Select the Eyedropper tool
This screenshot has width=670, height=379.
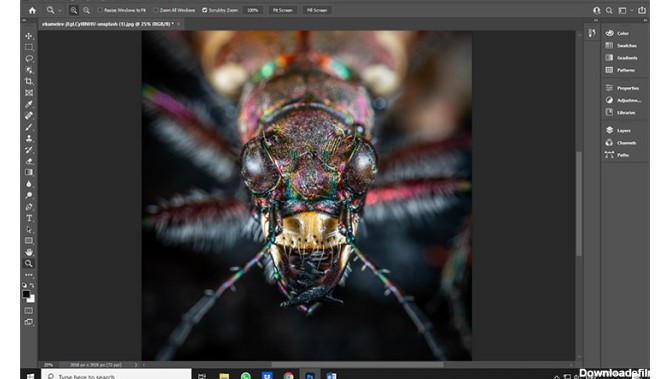(29, 104)
